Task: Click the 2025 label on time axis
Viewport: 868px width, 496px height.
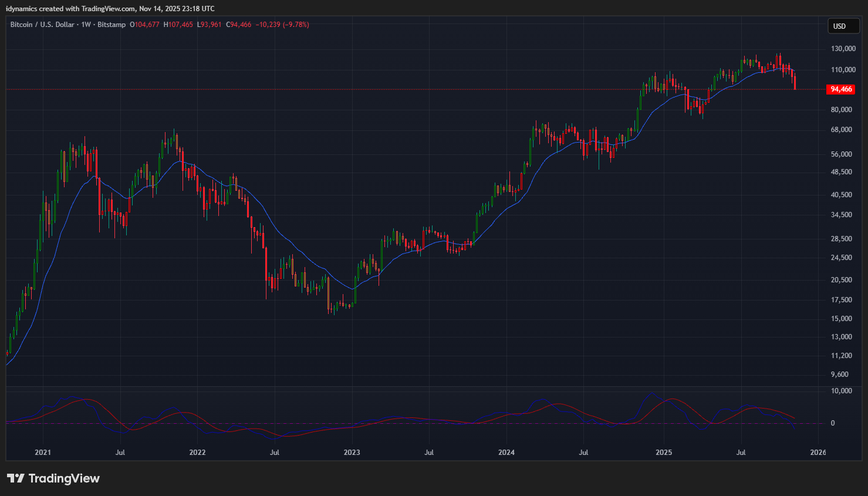Action: point(664,452)
